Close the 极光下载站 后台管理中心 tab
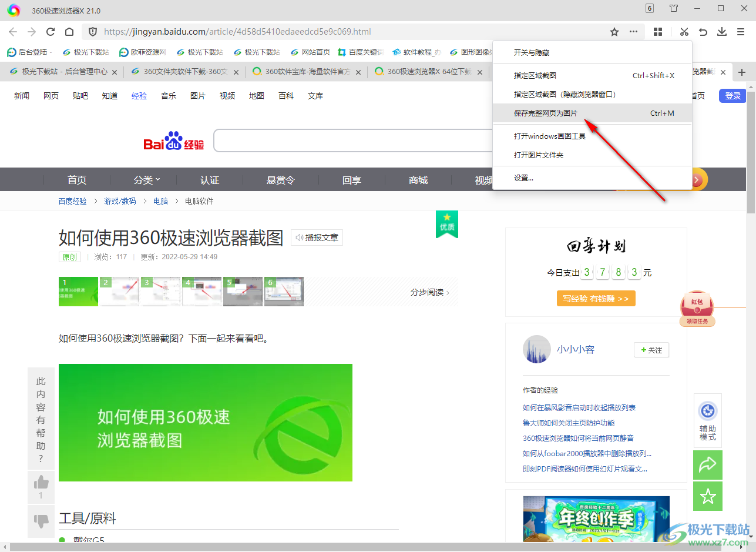This screenshot has height=552, width=756. click(x=115, y=72)
